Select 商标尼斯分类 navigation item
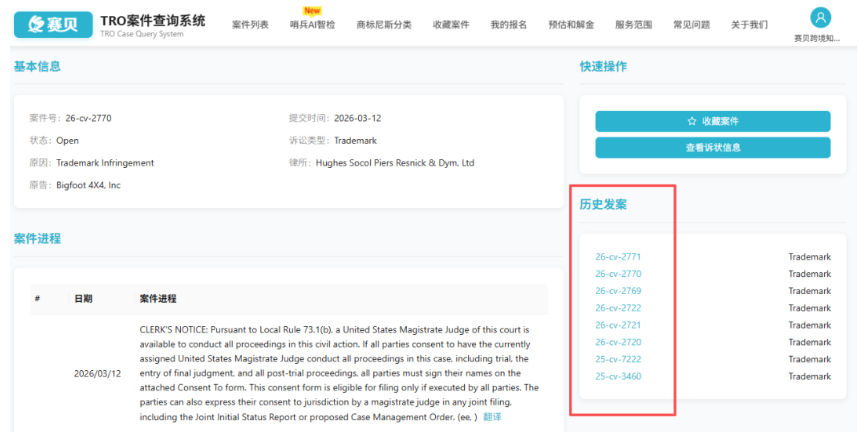This screenshot has width=867, height=437. click(x=383, y=25)
